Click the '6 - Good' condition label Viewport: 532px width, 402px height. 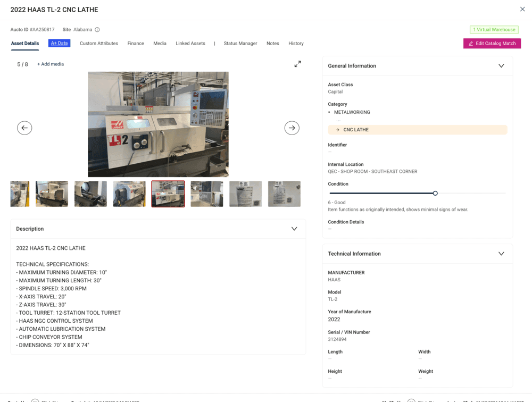(x=337, y=202)
